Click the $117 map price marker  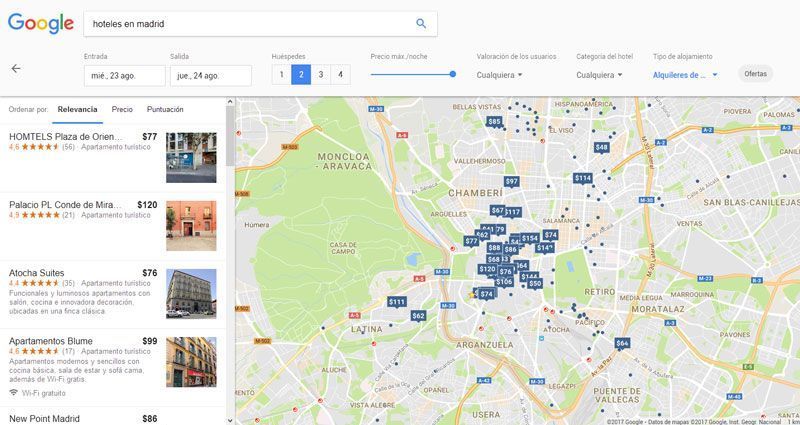click(513, 212)
